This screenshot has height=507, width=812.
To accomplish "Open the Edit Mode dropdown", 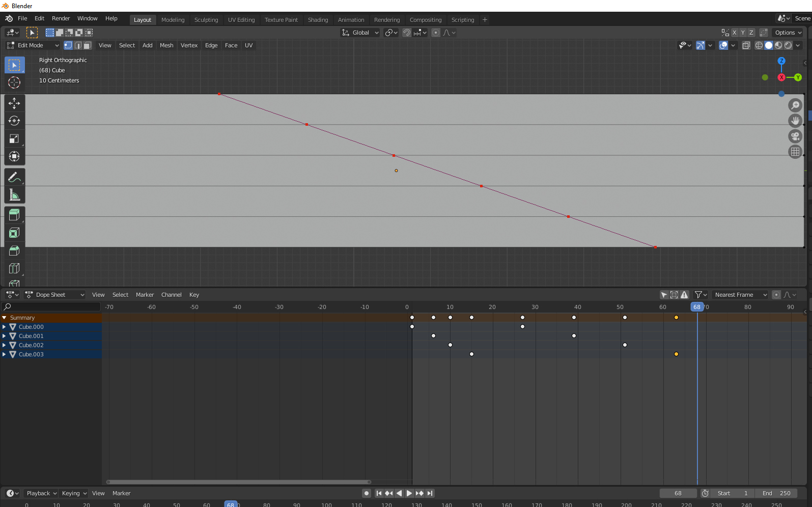I will pos(33,45).
